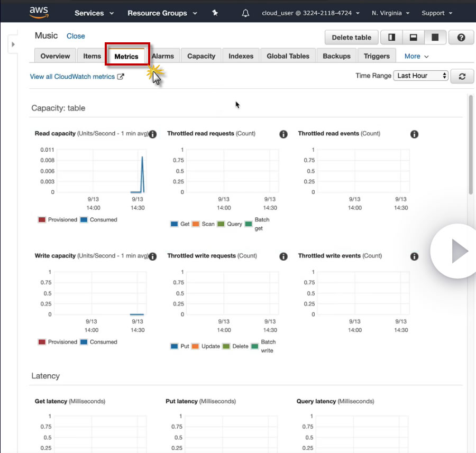Click the AWS logo home icon
The height and width of the screenshot is (453, 476).
(x=39, y=13)
